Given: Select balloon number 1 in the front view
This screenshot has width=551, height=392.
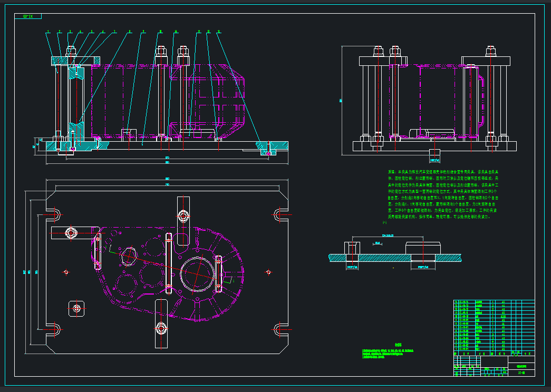Looking at the screenshot, I should coord(49,32).
